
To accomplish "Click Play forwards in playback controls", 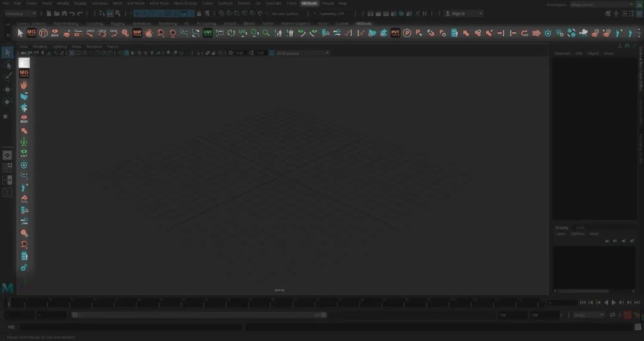I will 614,303.
